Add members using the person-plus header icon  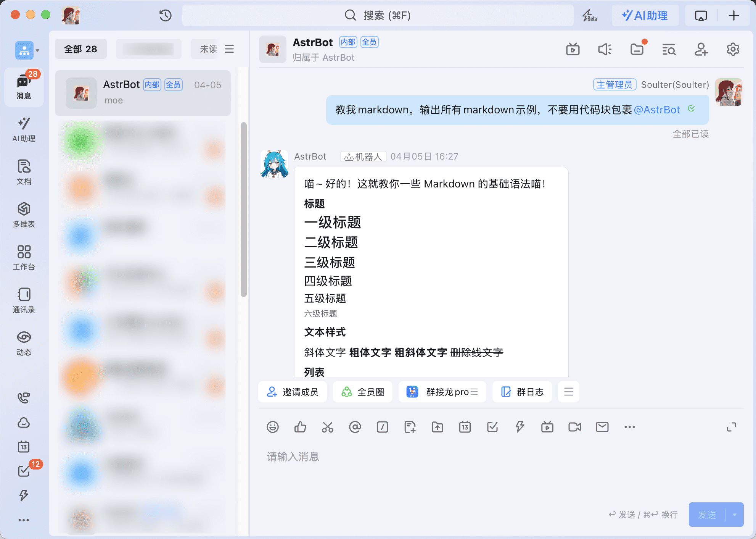click(701, 49)
